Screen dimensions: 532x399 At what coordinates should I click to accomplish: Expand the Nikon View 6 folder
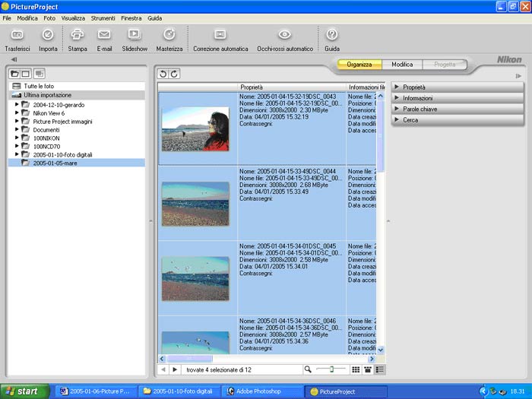(17, 112)
